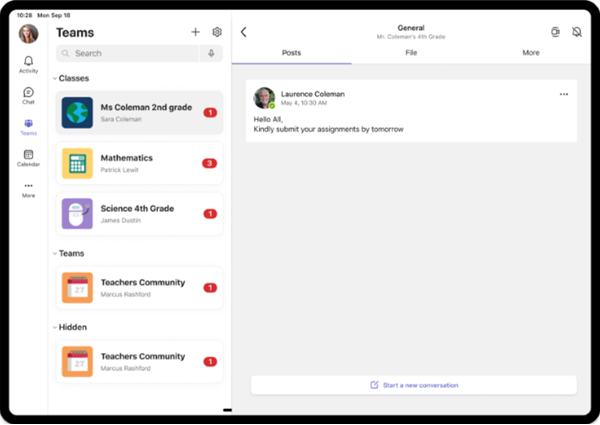Open Science 4th Grade class

tap(140, 213)
